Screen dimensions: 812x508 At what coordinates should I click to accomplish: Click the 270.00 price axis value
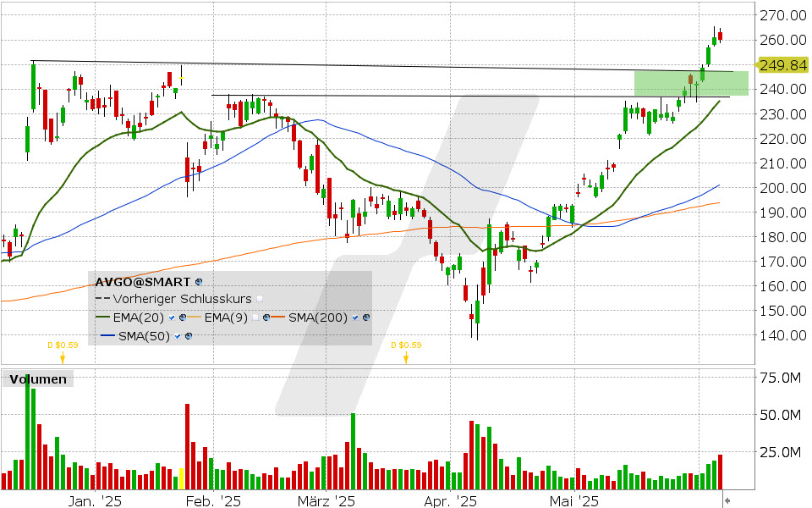pos(783,15)
